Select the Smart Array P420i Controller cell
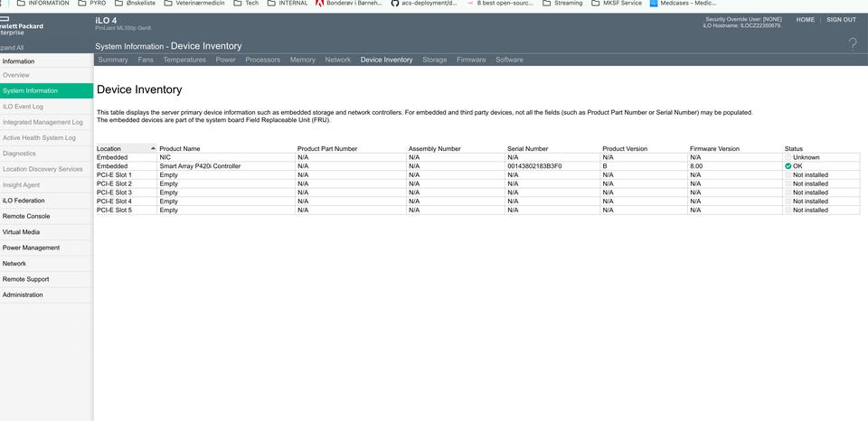Viewport: 868px width, 421px height. [x=200, y=166]
